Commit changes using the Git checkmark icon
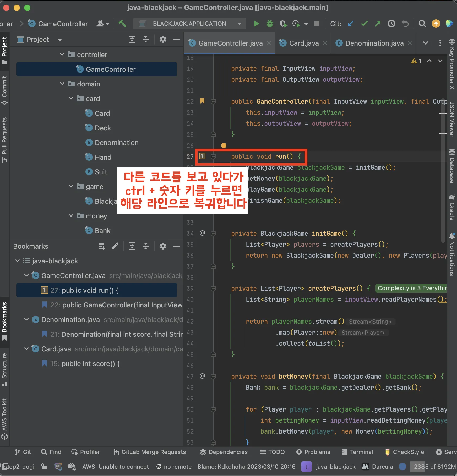The width and height of the screenshot is (457, 476). point(364,24)
